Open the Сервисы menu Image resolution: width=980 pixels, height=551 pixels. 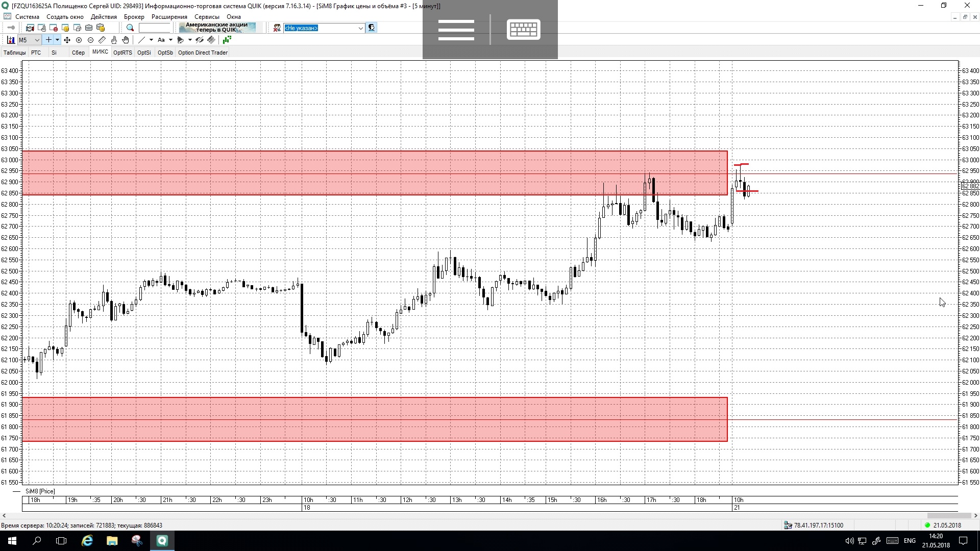point(207,17)
